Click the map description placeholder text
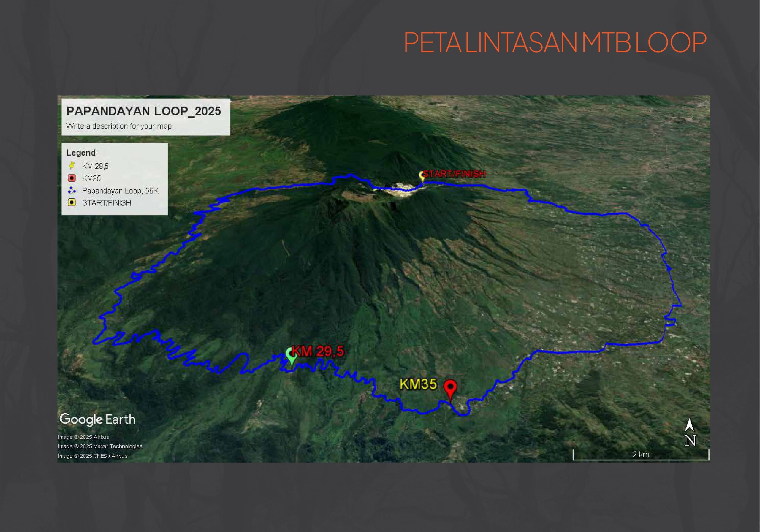 pyautogui.click(x=120, y=126)
